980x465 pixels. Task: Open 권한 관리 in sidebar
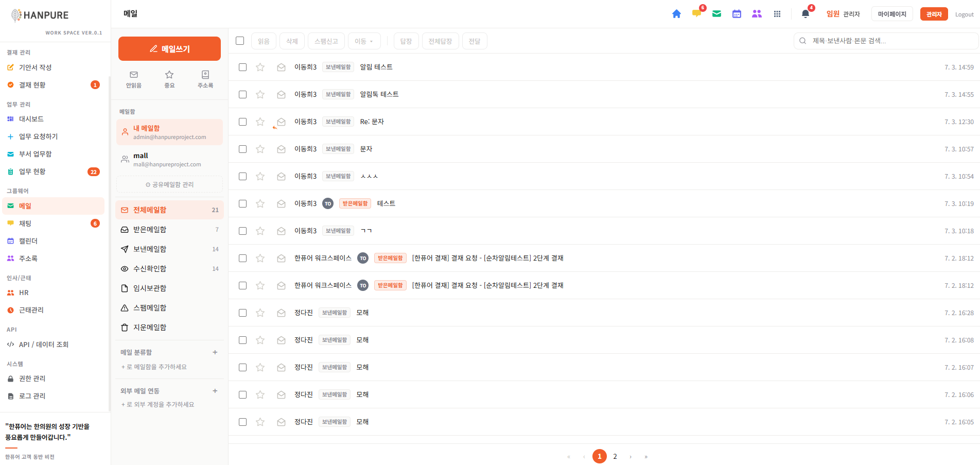pyautogui.click(x=54, y=378)
